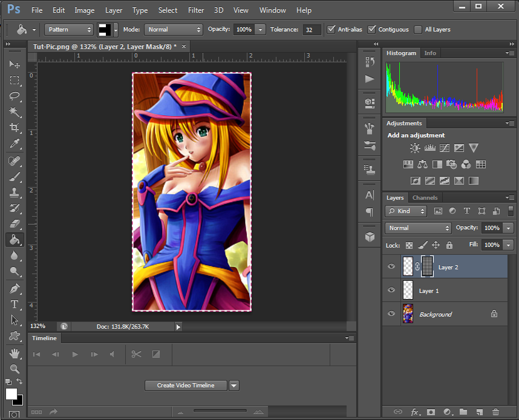
Task: Reset default foreground and background colors
Action: (x=8, y=382)
